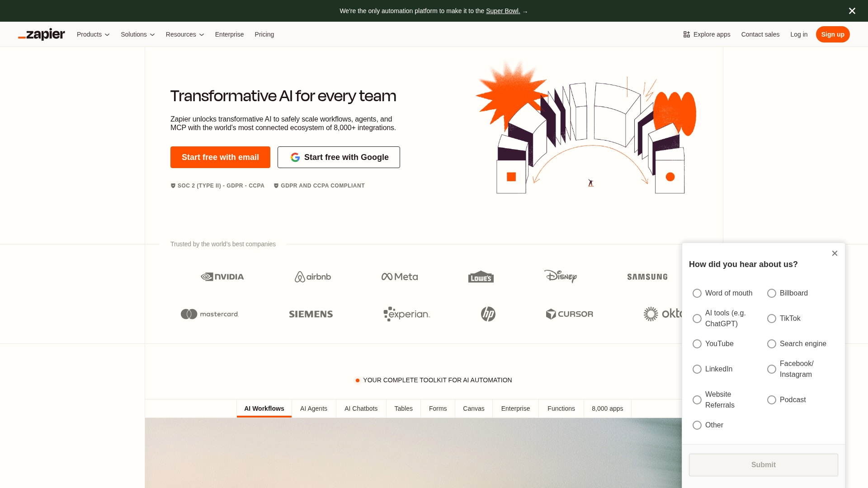Click the Disney logo in the trust bar
The height and width of the screenshot is (488, 868).
click(x=561, y=277)
